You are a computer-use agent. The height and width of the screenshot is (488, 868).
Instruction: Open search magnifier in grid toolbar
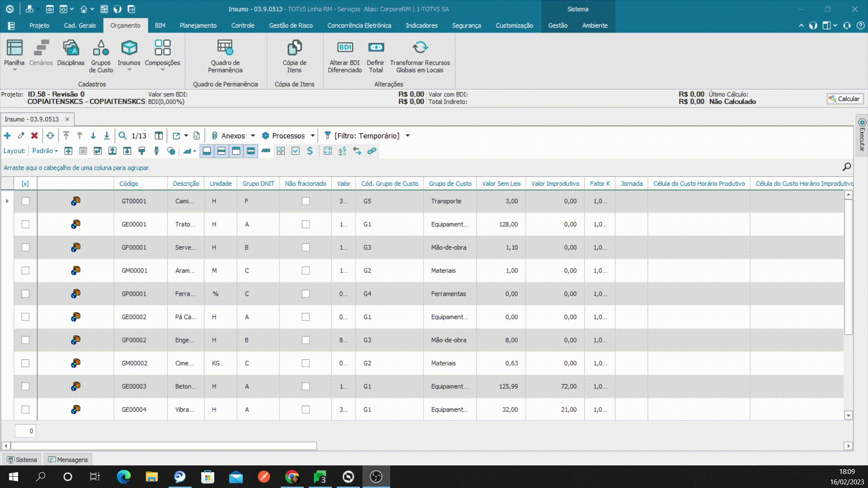[123, 136]
